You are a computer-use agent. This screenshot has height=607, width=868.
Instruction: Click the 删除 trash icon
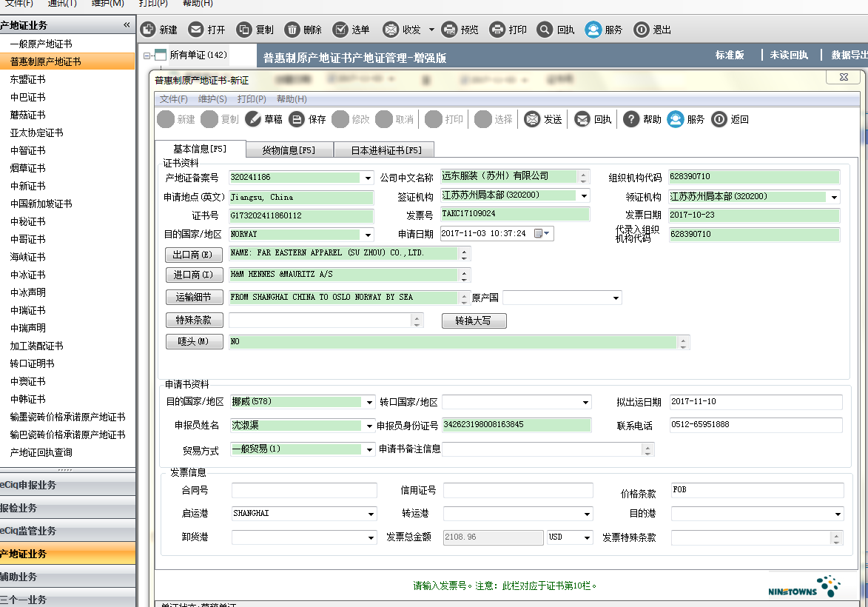292,30
